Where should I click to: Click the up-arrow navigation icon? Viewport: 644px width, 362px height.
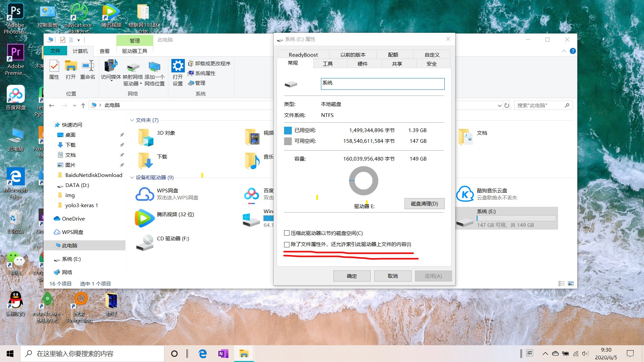[83, 106]
